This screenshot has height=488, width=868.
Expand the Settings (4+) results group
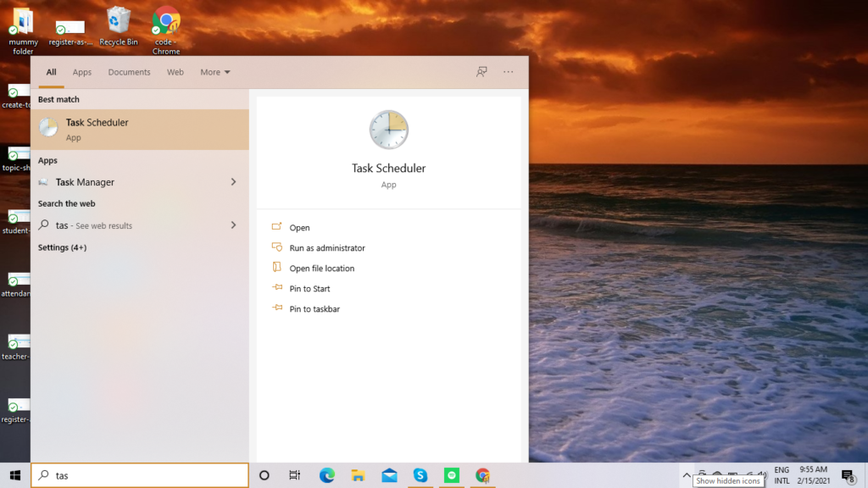click(x=62, y=247)
